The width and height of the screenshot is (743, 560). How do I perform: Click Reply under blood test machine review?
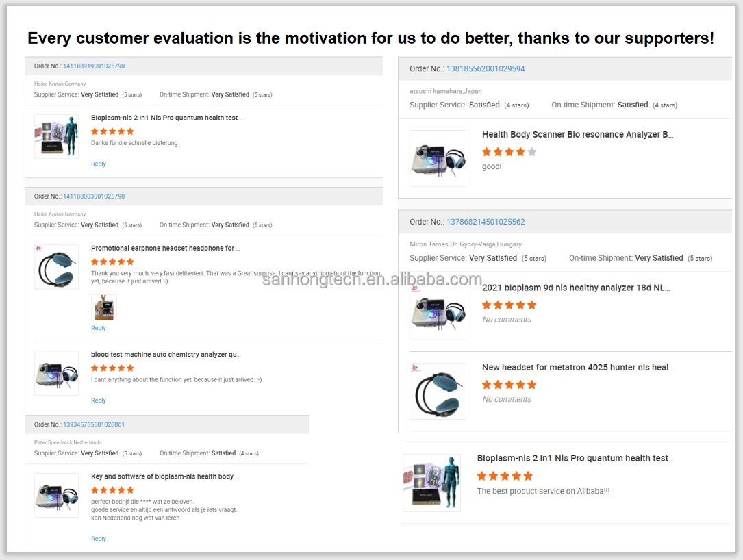[99, 401]
